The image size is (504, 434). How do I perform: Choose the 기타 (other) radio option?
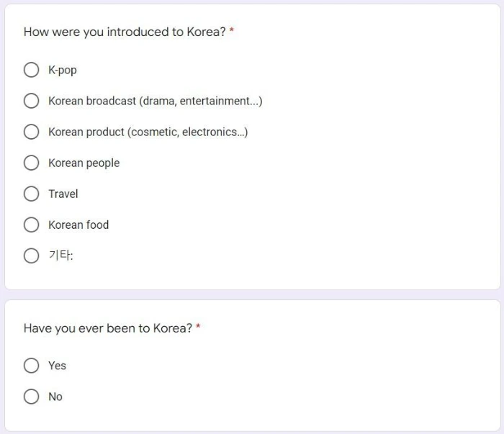(x=31, y=256)
